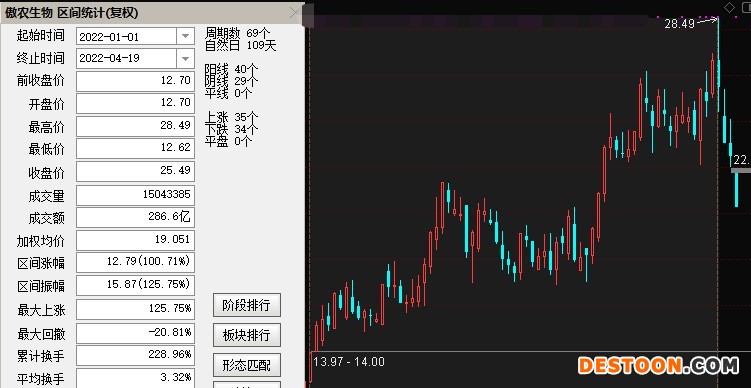Select the end date field 2022-04-19

pos(126,59)
